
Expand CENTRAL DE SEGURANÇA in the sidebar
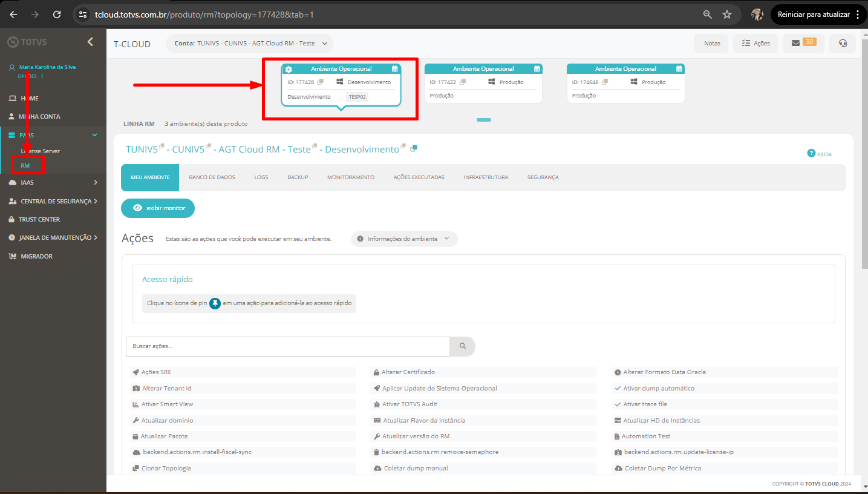tap(53, 201)
